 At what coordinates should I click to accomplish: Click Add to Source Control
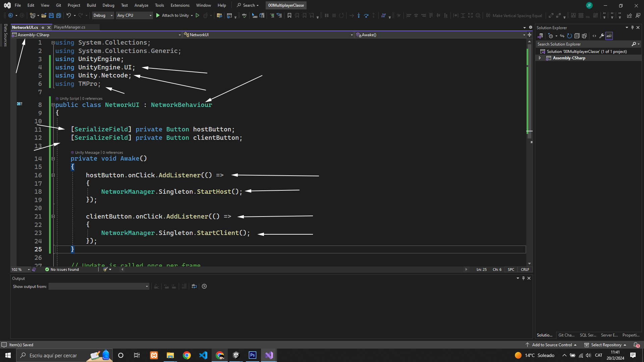click(x=552, y=345)
